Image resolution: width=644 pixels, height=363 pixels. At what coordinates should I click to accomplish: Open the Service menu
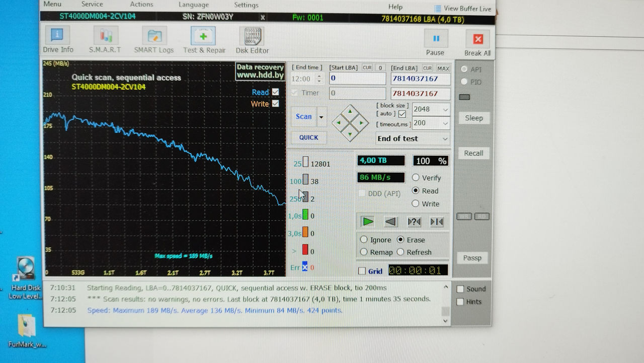click(x=92, y=4)
